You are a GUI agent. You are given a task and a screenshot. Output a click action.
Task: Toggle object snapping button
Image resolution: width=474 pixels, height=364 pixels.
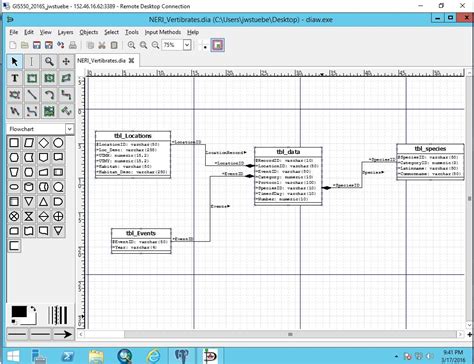[218, 45]
